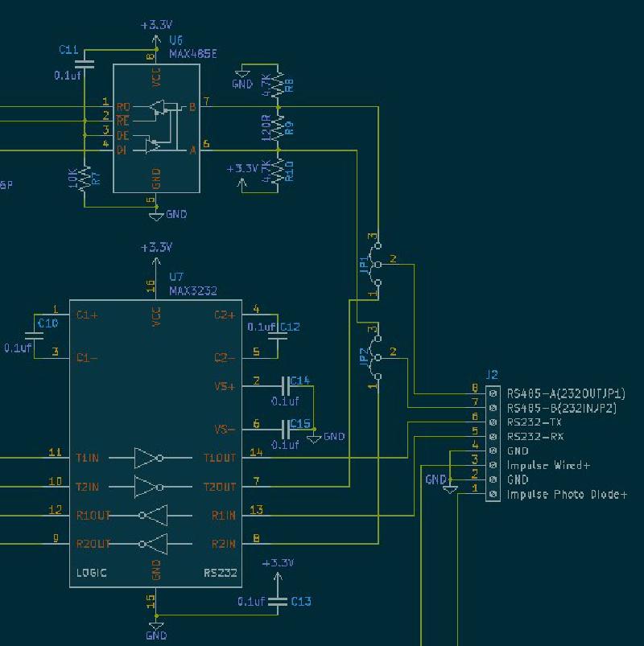Select resistor R7 labeled 10K
The width and height of the screenshot is (644, 646).
(83, 179)
